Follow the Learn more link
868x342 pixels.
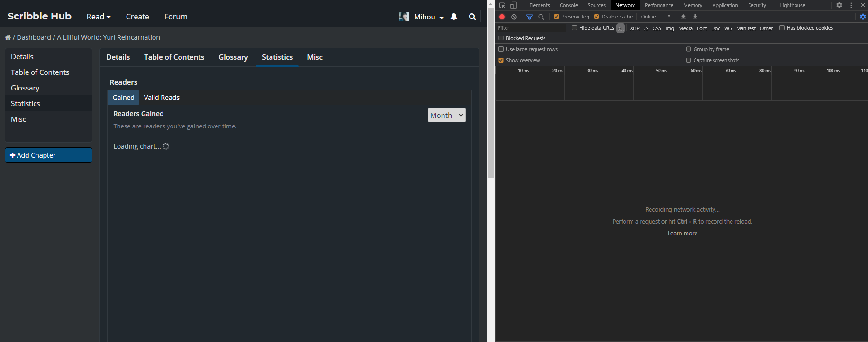[x=682, y=234]
